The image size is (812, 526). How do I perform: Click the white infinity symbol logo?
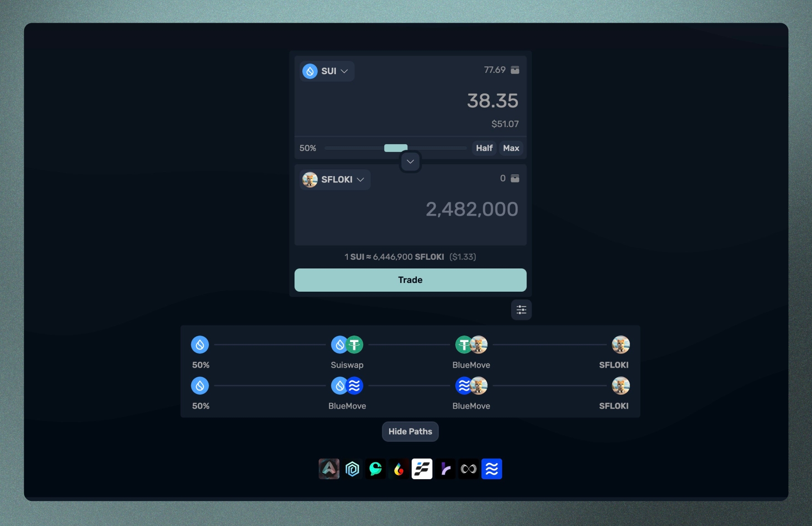(x=468, y=469)
